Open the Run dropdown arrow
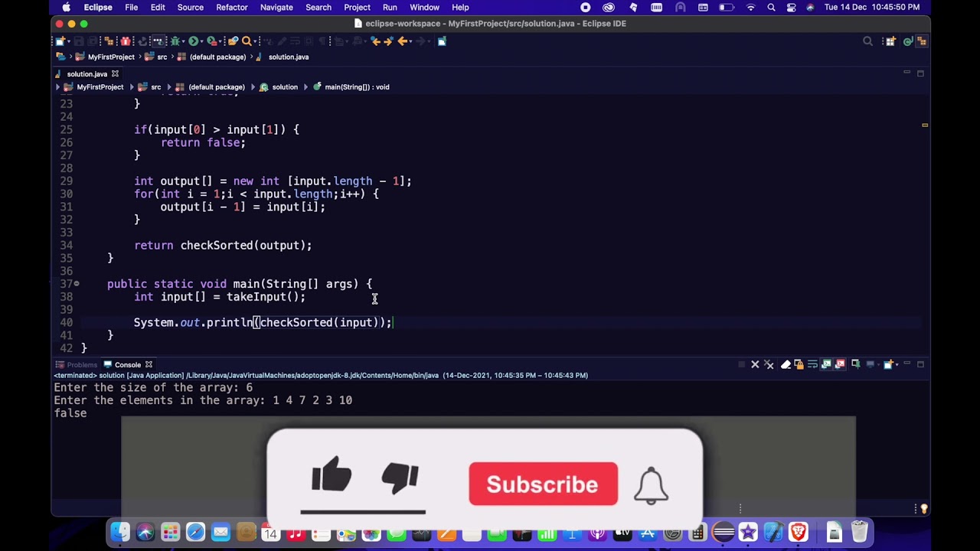Screen dimensions: 980x551 pyautogui.click(x=202, y=41)
